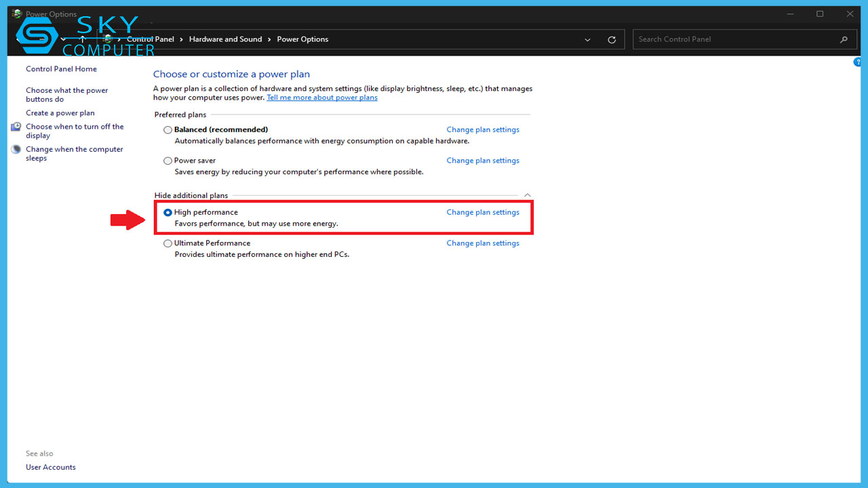This screenshot has height=488, width=868.
Task: Click the search magnifier icon
Action: pyautogui.click(x=844, y=39)
